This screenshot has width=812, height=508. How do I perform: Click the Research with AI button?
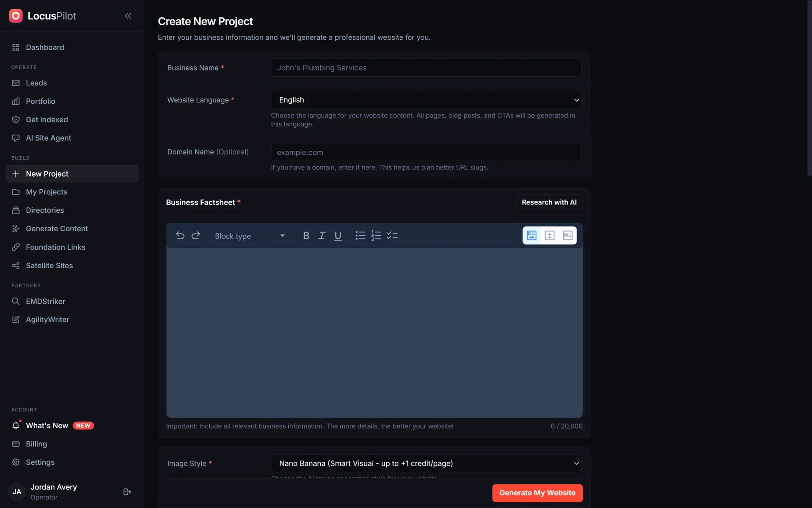[549, 202]
